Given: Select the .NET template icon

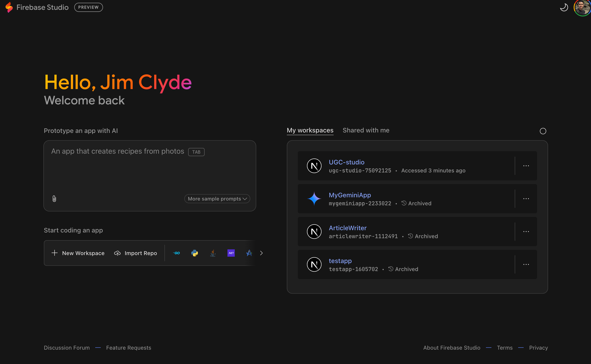Looking at the screenshot, I should click(x=231, y=253).
